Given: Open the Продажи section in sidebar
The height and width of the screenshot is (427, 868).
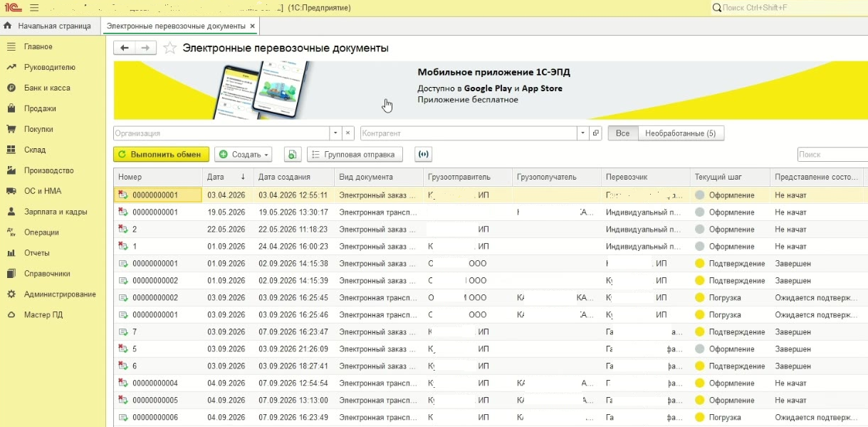Looking at the screenshot, I should 40,108.
